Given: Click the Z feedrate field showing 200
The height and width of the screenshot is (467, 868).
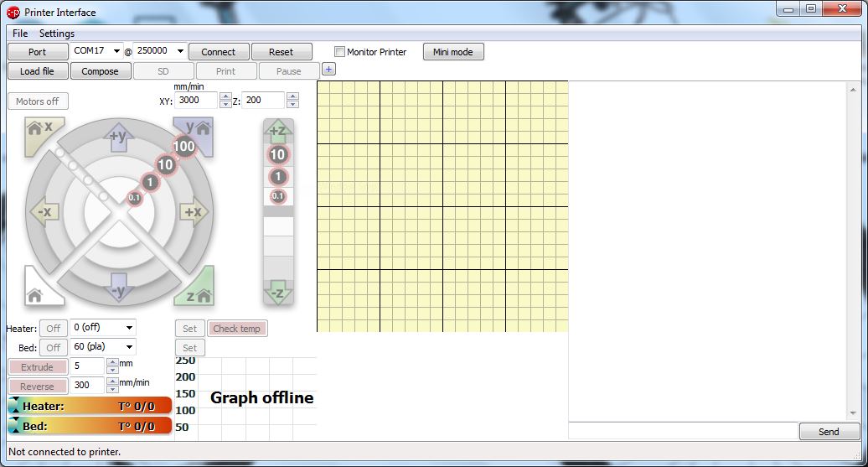Looking at the screenshot, I should pos(263,101).
